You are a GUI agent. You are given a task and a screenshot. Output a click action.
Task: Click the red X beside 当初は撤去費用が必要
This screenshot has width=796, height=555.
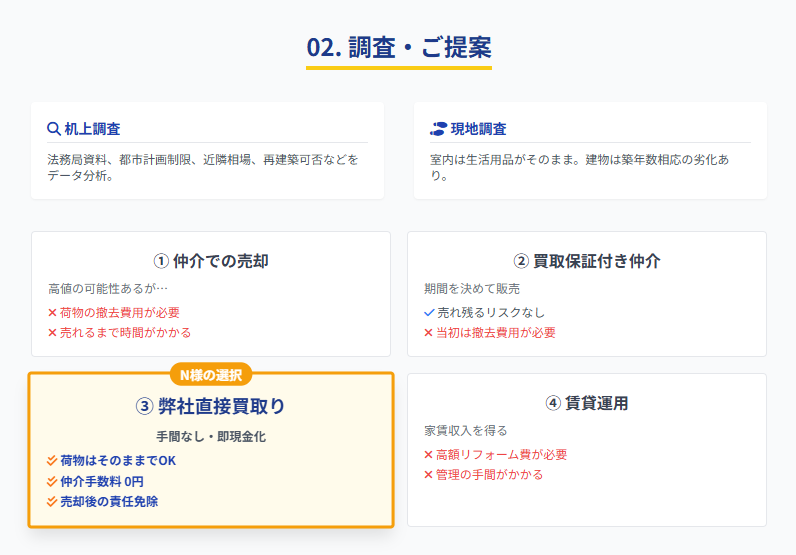point(429,333)
